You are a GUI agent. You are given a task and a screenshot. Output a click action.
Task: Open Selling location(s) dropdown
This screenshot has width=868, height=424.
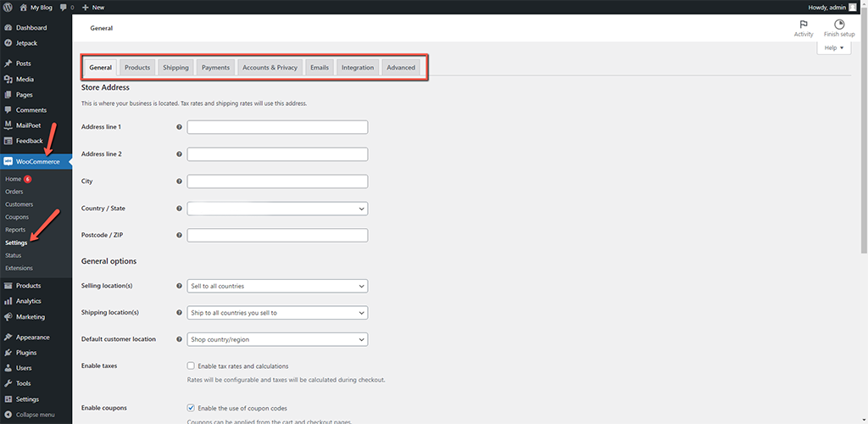[x=277, y=286]
